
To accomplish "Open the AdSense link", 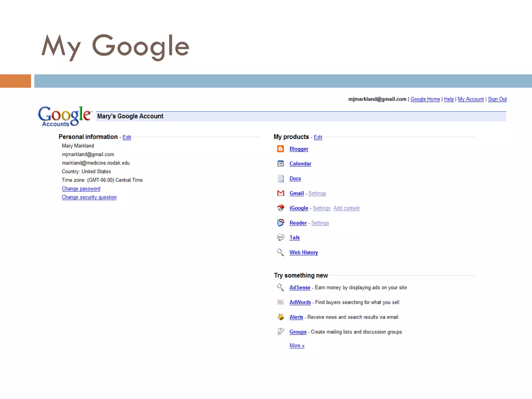I will click(300, 288).
